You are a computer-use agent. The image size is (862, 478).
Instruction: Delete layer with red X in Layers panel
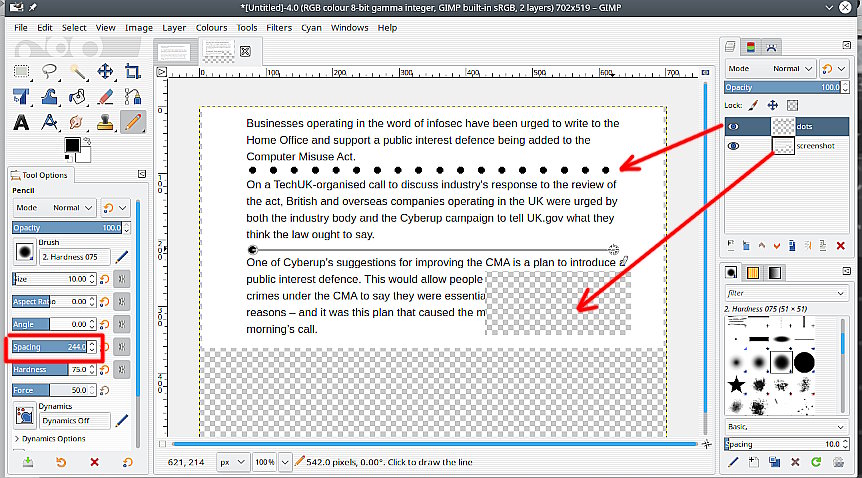coord(841,246)
